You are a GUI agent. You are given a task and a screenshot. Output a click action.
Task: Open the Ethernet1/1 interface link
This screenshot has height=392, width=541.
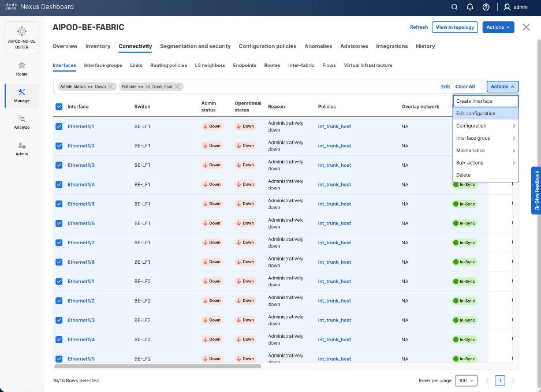pos(81,126)
